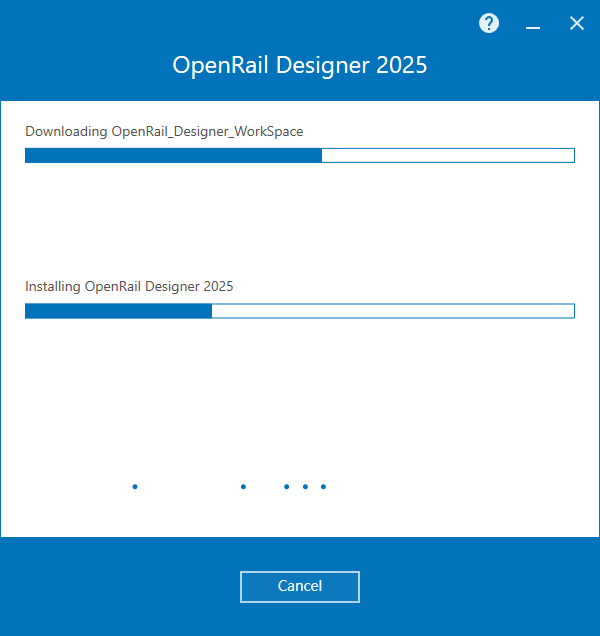Select the Installing OpenRail Designer 2025 label
This screenshot has width=600, height=636.
click(129, 286)
